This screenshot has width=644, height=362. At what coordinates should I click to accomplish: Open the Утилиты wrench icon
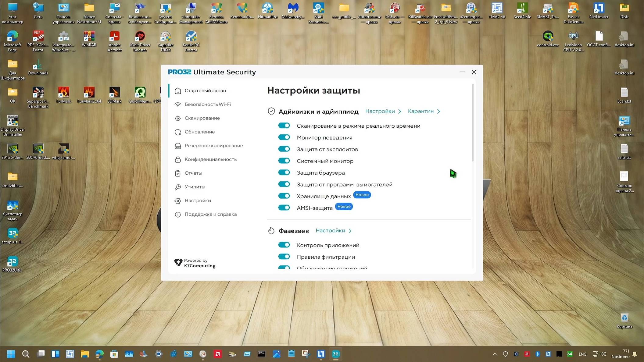point(178,187)
